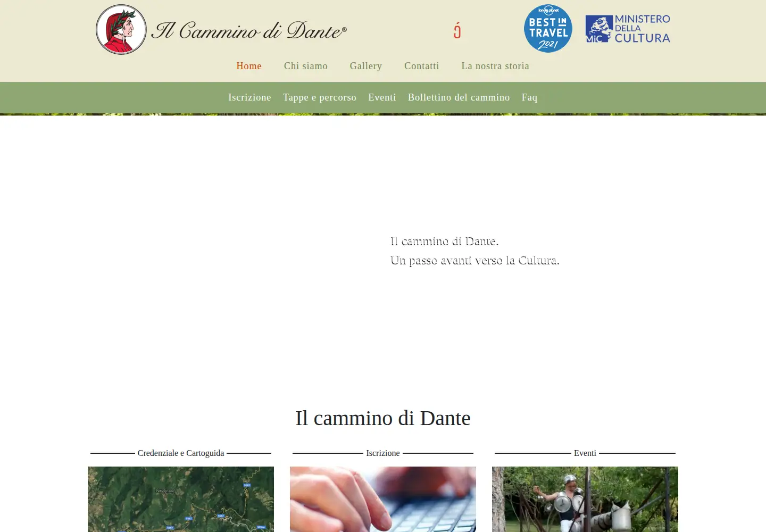The image size is (766, 532).
Task: Go to the Home menu item
Action: tap(249, 66)
